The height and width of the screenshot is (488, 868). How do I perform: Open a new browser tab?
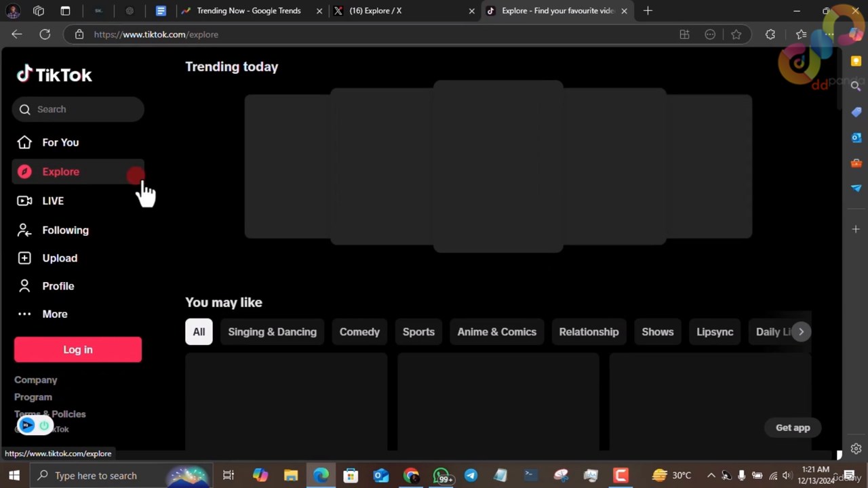(x=648, y=11)
